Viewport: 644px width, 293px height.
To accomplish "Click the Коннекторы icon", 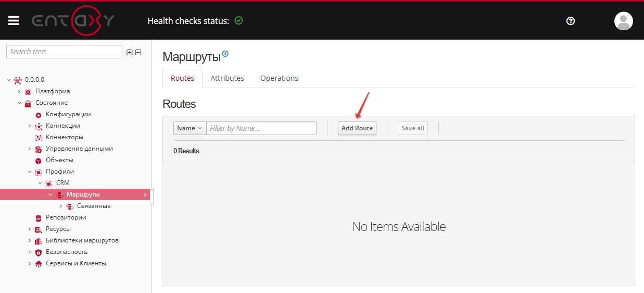I will point(38,138).
